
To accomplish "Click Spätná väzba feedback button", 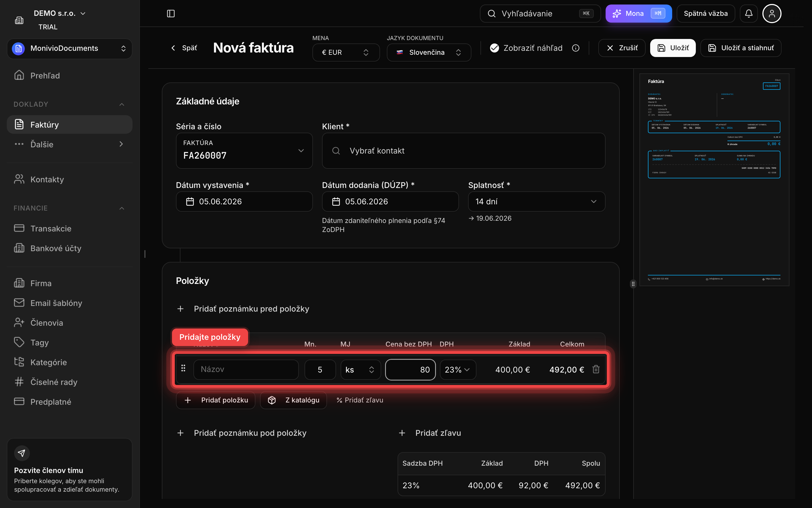I will pos(706,14).
